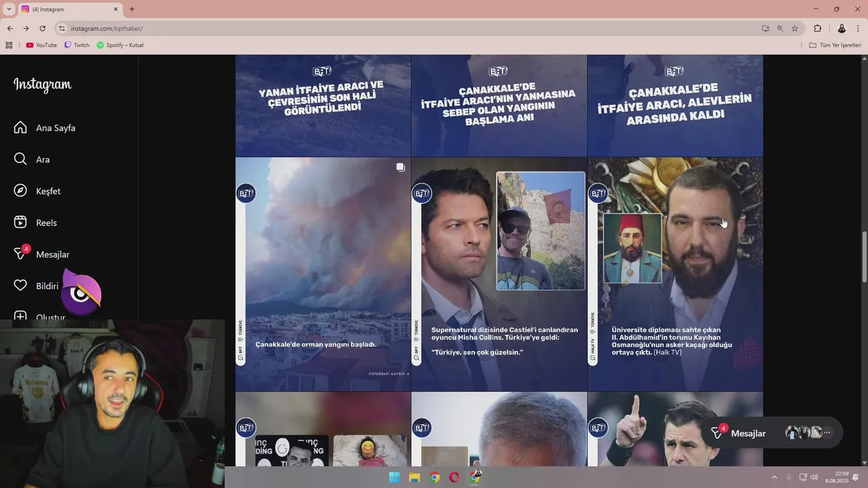The width and height of the screenshot is (868, 488).
Task: Open Twitch bookmark
Action: tap(77, 45)
